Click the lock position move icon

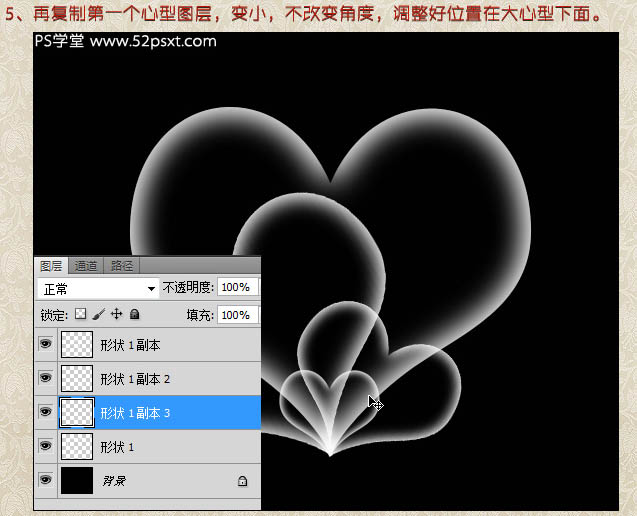(x=116, y=314)
